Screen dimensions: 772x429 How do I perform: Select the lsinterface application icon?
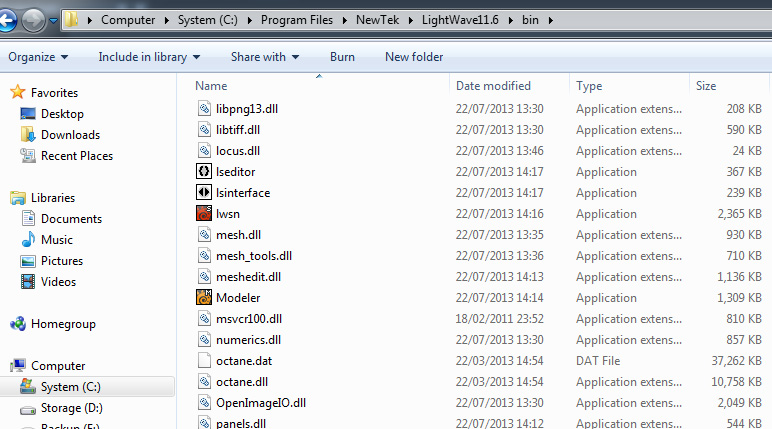coord(204,193)
